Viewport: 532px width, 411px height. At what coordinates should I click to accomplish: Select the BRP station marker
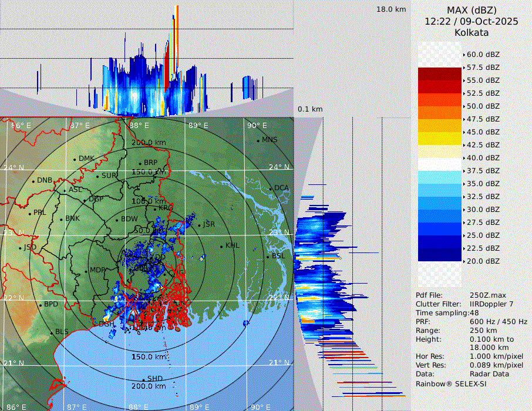click(140, 163)
